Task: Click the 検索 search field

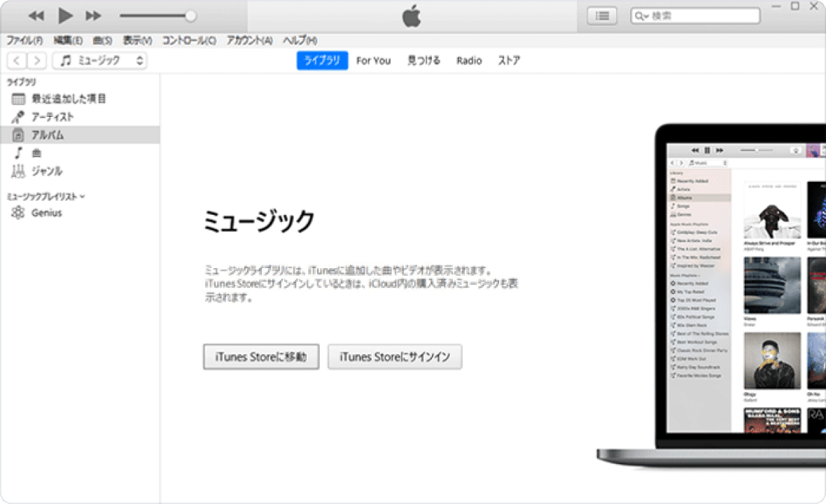Action: [x=695, y=16]
